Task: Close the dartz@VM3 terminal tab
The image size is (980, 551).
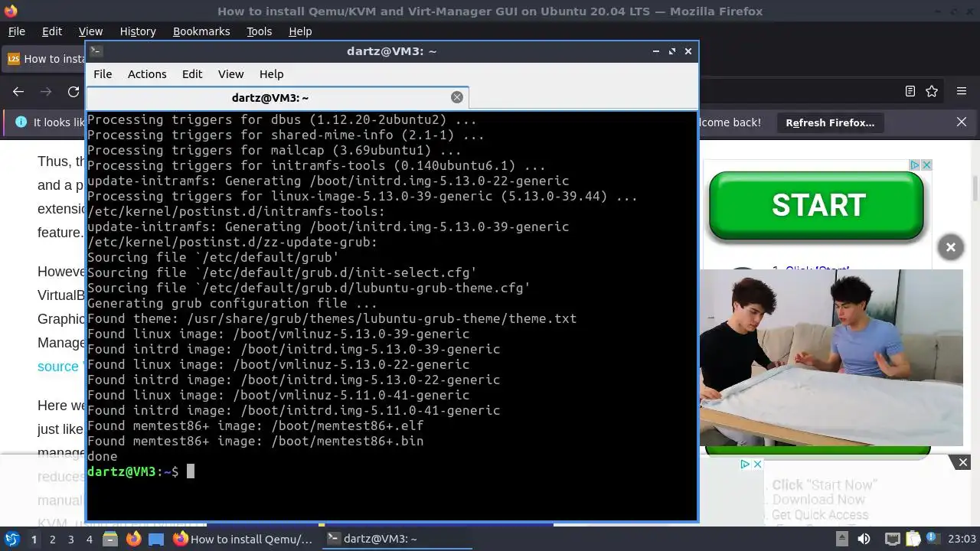Action: click(x=457, y=97)
